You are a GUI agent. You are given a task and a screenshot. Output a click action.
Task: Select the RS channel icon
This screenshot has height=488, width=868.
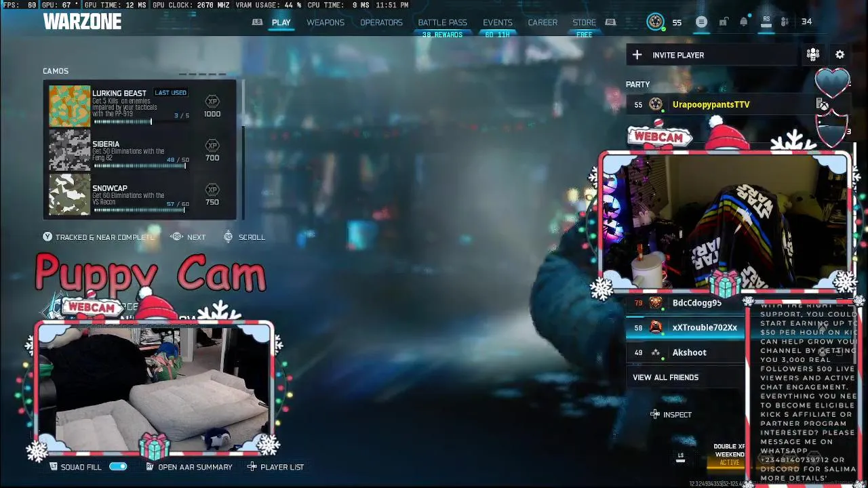766,22
